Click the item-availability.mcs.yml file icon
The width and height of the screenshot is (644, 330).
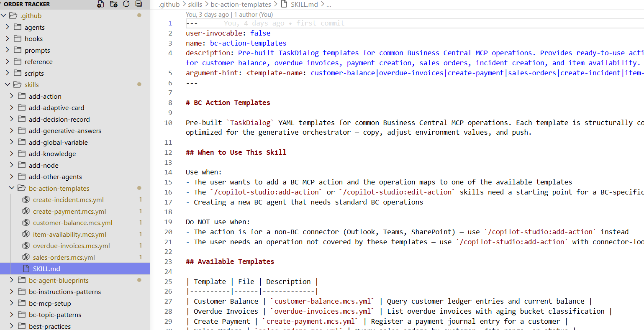(x=26, y=234)
